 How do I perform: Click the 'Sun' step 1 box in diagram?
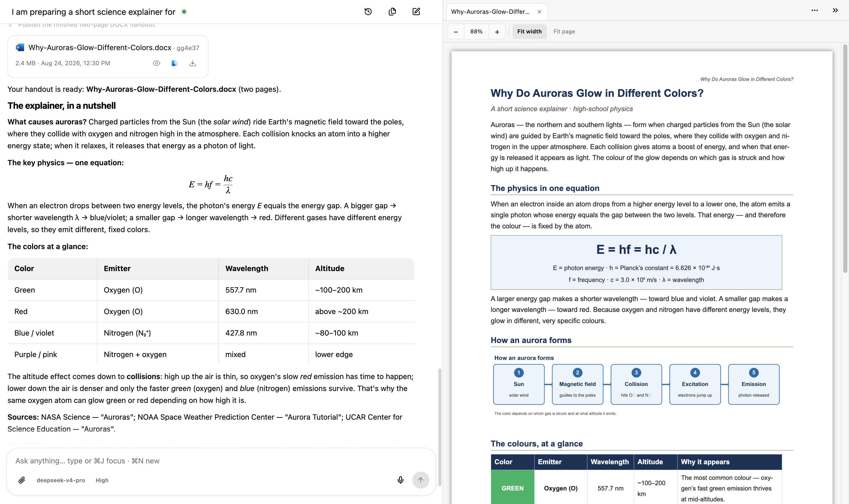[519, 384]
